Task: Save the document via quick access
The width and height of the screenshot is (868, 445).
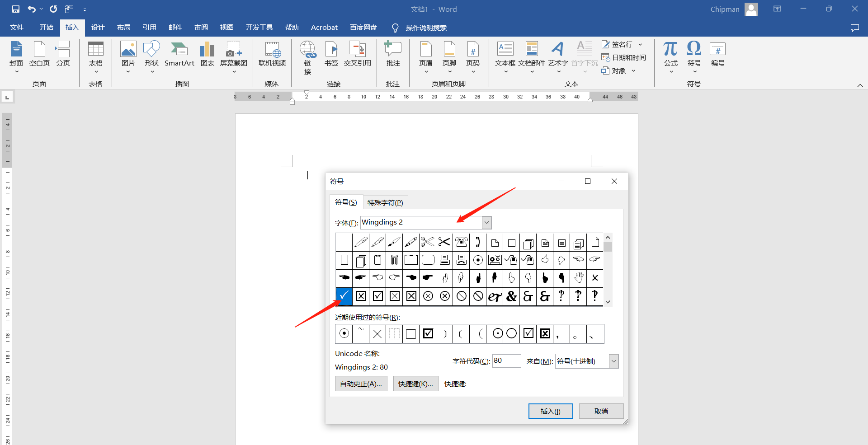Action: coord(16,9)
